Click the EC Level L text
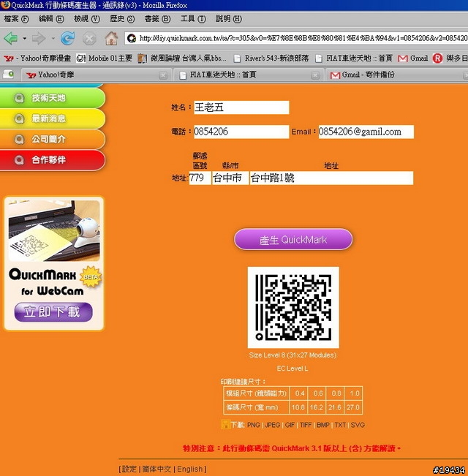 pos(292,369)
